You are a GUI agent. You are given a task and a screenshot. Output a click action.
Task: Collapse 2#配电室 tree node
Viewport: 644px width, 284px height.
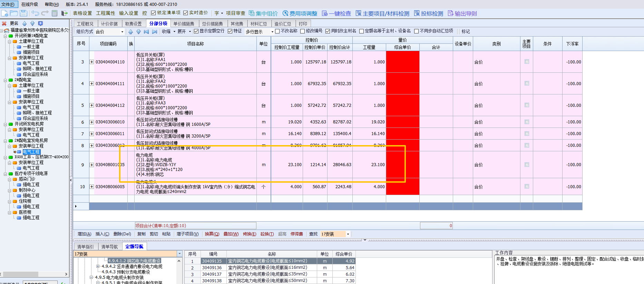tap(6, 80)
